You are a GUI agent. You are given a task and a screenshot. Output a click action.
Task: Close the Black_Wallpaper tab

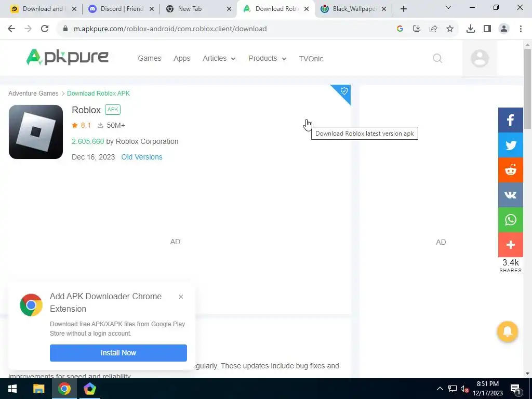pyautogui.click(x=384, y=9)
